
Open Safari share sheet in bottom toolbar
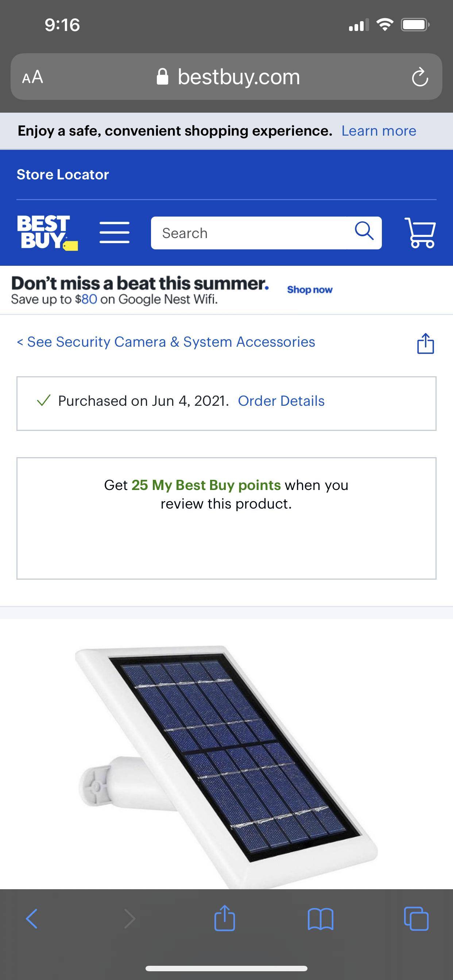point(225,918)
